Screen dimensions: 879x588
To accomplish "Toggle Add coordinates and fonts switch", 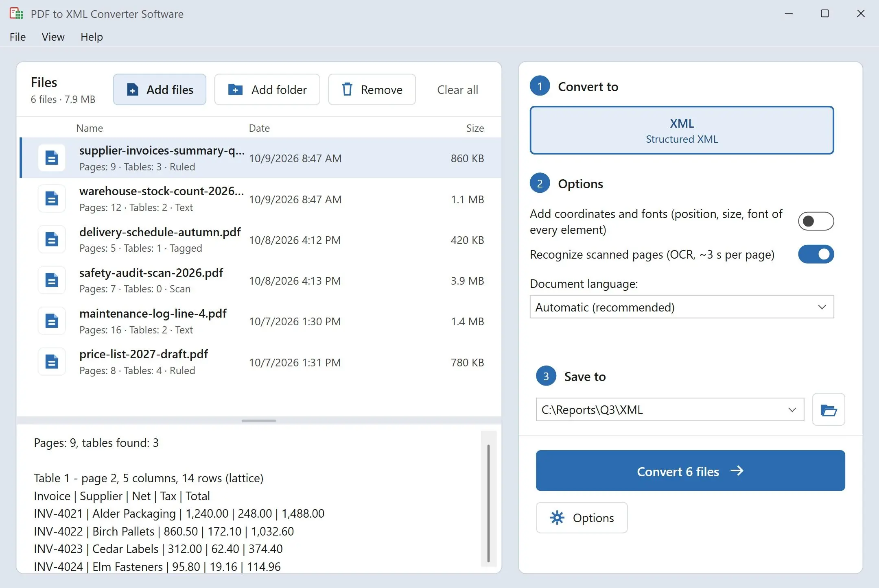I will (x=816, y=221).
